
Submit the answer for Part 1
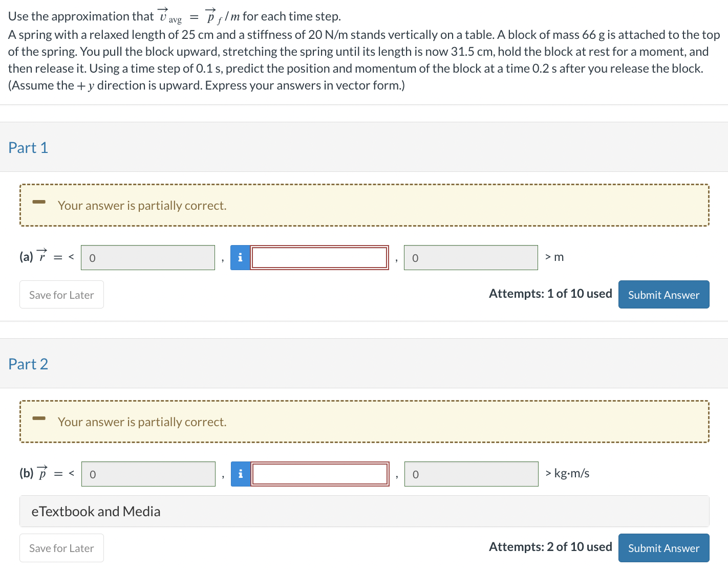(x=663, y=294)
